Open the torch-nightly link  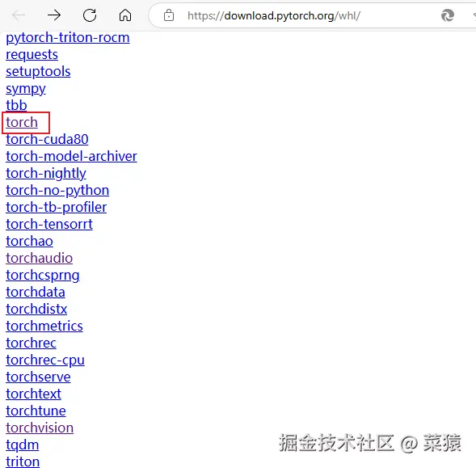pyautogui.click(x=46, y=174)
